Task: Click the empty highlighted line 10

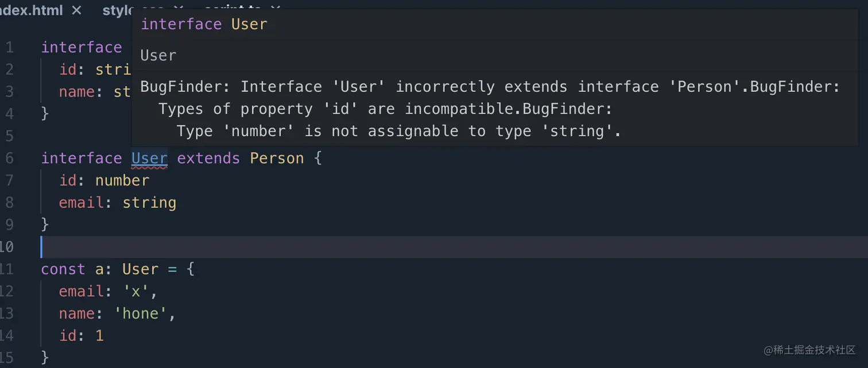Action: [402, 247]
